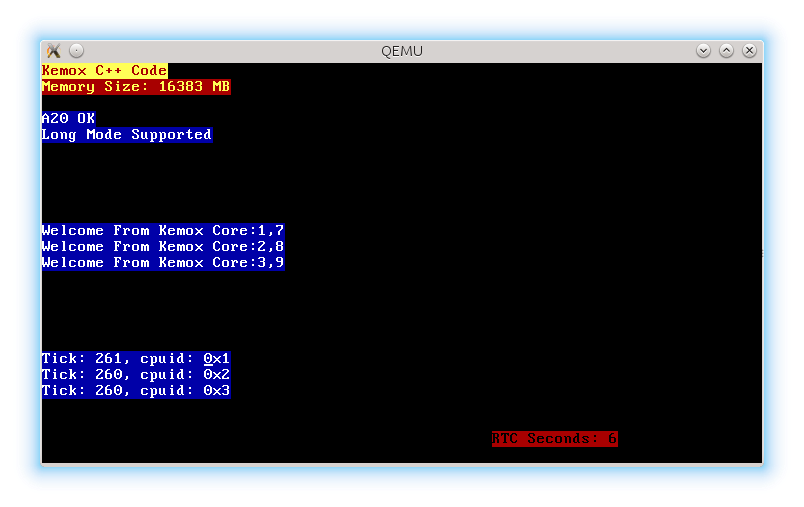804x507 pixels.
Task: Click 'Welcome From Kemox Core:3,9' line
Action: (x=163, y=262)
